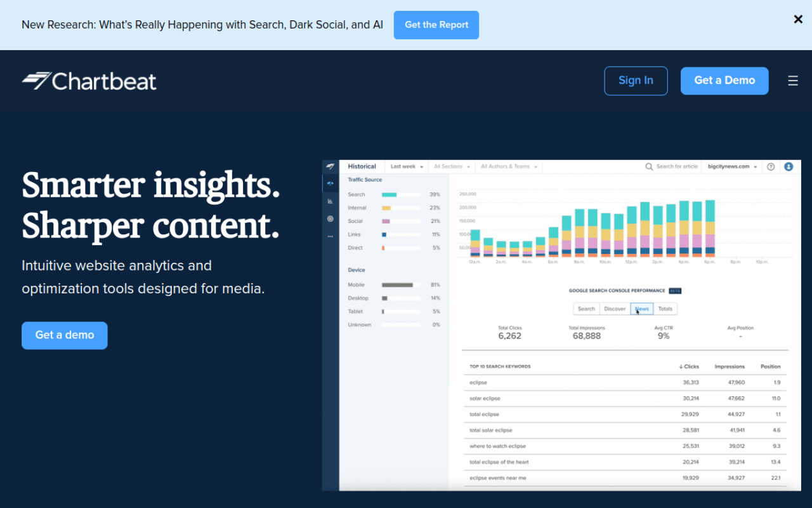Image resolution: width=812 pixels, height=508 pixels.
Task: Click the Search traffic source progress bar
Action: 401,195
